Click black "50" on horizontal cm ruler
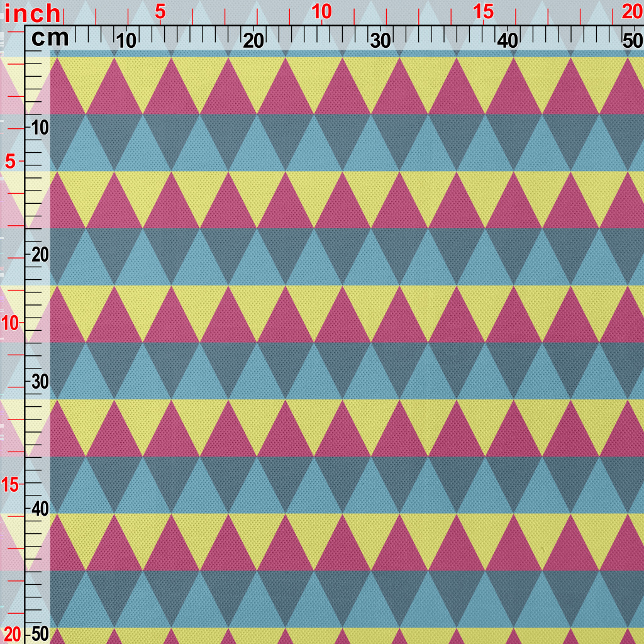 [x=633, y=41]
